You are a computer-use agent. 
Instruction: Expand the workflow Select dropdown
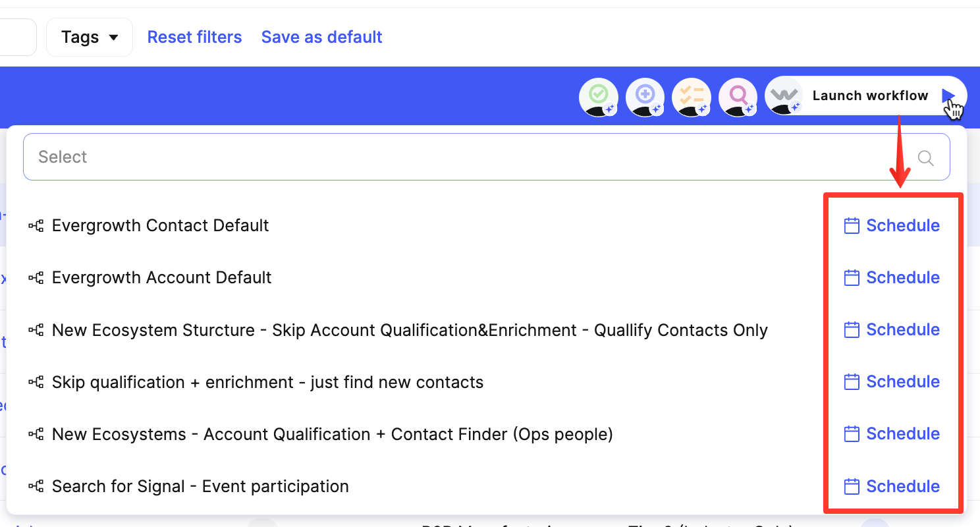pos(487,157)
